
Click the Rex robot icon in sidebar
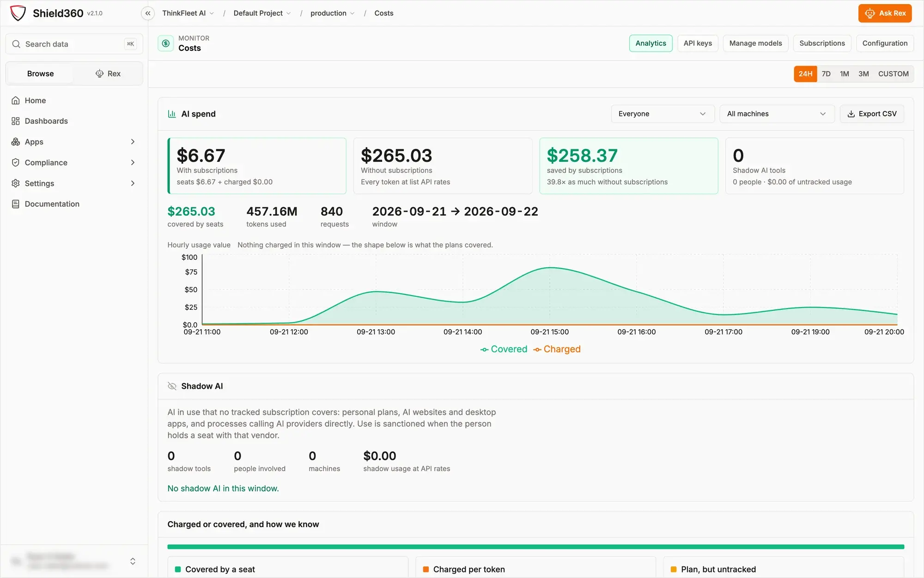99,74
